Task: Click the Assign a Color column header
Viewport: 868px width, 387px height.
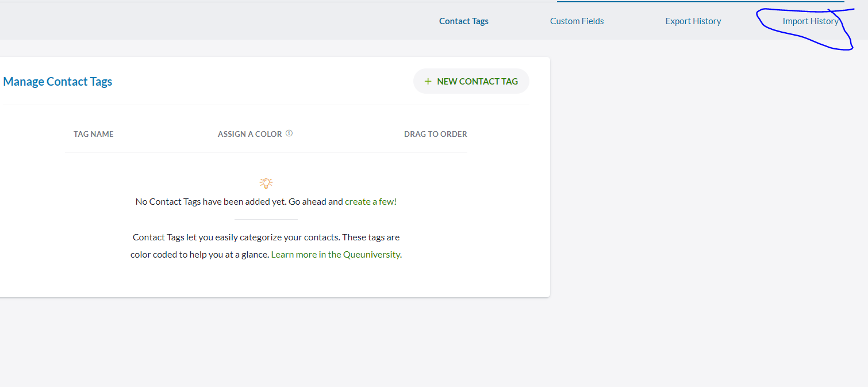Action: pos(249,134)
